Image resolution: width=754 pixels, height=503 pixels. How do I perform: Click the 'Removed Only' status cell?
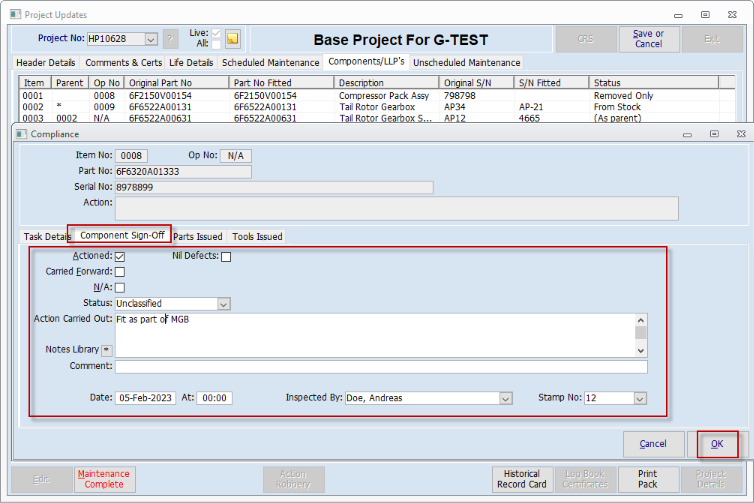[x=623, y=96]
